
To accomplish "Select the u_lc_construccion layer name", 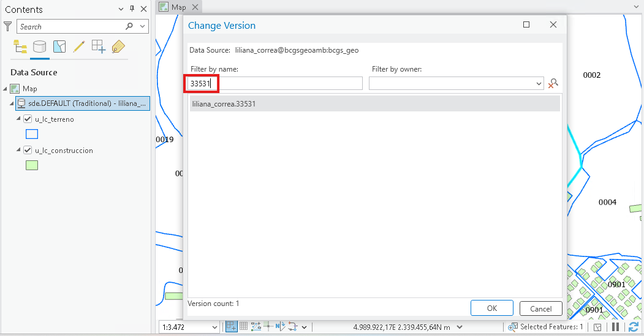I will (64, 151).
